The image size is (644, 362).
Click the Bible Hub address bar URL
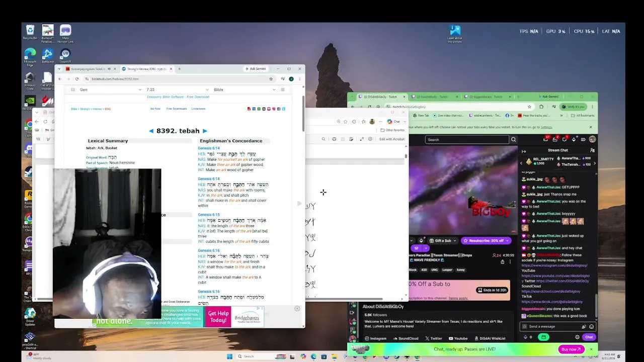point(115,79)
